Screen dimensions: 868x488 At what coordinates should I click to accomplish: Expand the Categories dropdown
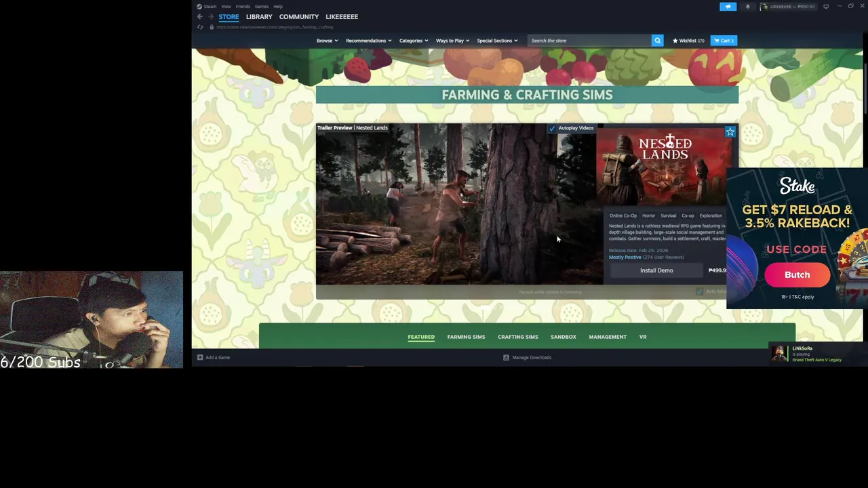tap(413, 41)
